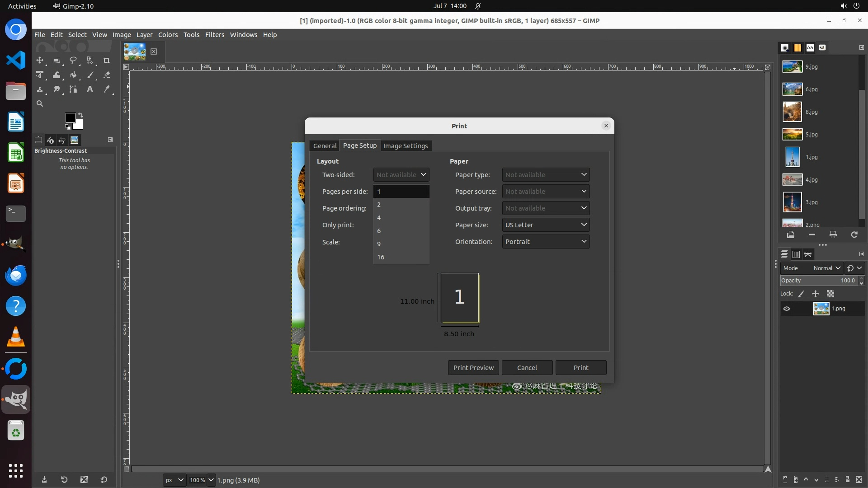Select the Crop tool
The image size is (868, 488).
(106, 60)
